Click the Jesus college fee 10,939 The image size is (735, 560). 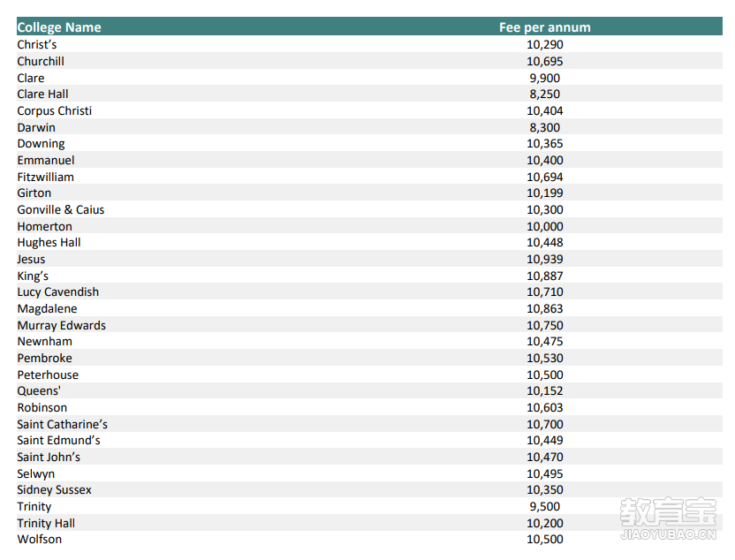pos(545,259)
